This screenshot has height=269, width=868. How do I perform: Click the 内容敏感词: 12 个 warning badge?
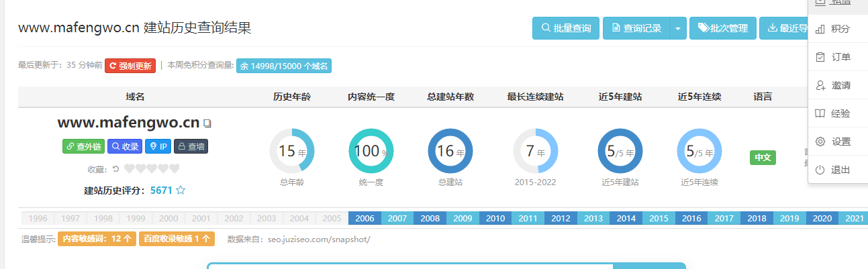[x=97, y=239]
